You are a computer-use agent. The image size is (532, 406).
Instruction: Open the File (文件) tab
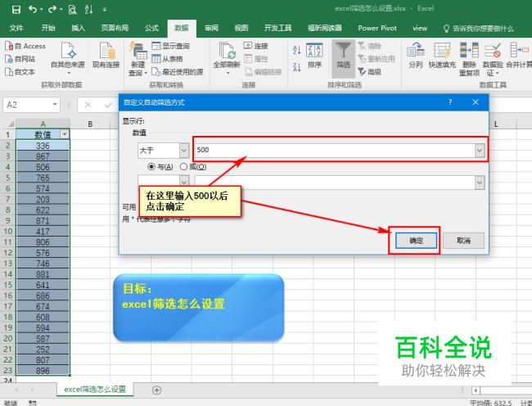click(x=16, y=28)
